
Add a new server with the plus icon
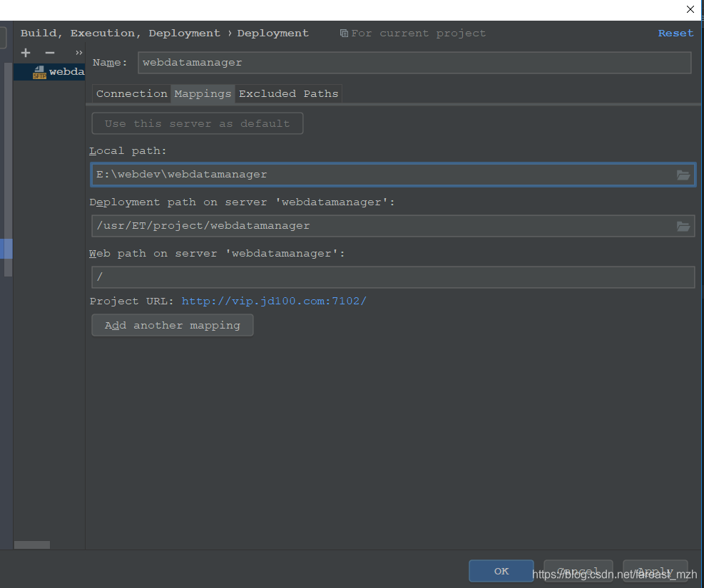pyautogui.click(x=25, y=52)
